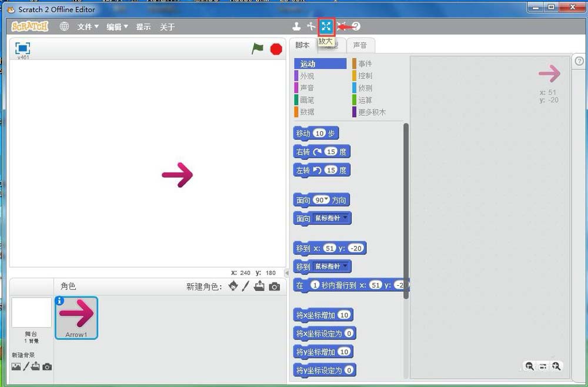Edit steps value in 移动 block
This screenshot has height=387, width=588.
[319, 134]
